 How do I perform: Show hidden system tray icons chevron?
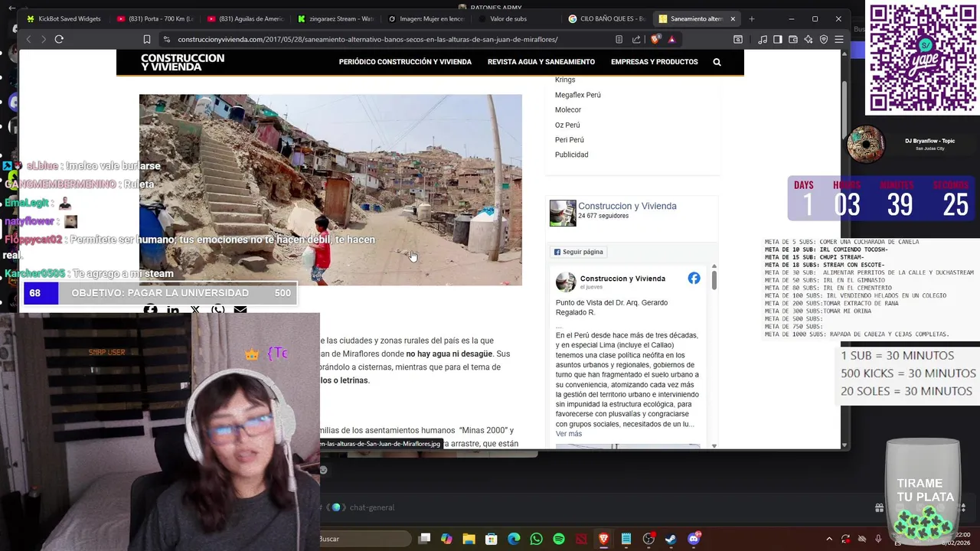point(828,539)
